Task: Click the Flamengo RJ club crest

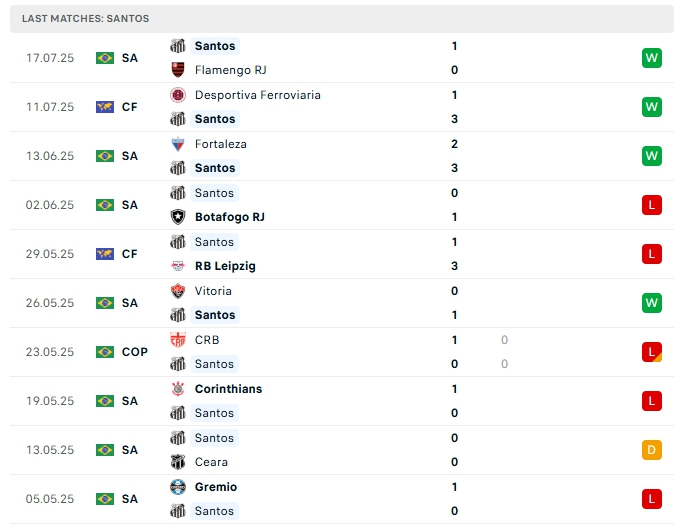Action: 178,70
